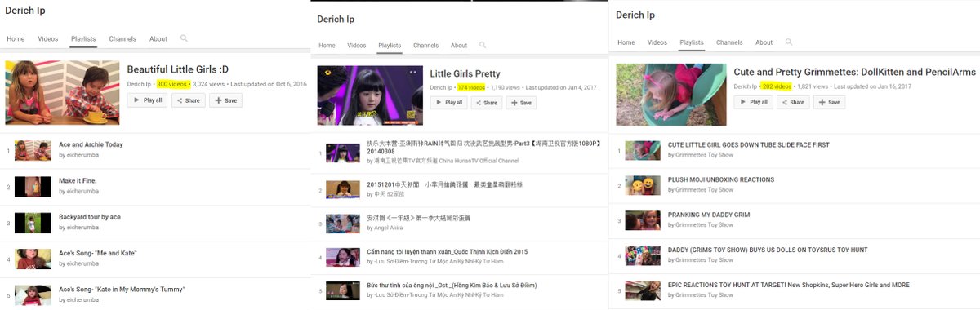Screen dimensions: 980x310
Task: Save the Little Girls Pretty playlist
Action: [521, 103]
